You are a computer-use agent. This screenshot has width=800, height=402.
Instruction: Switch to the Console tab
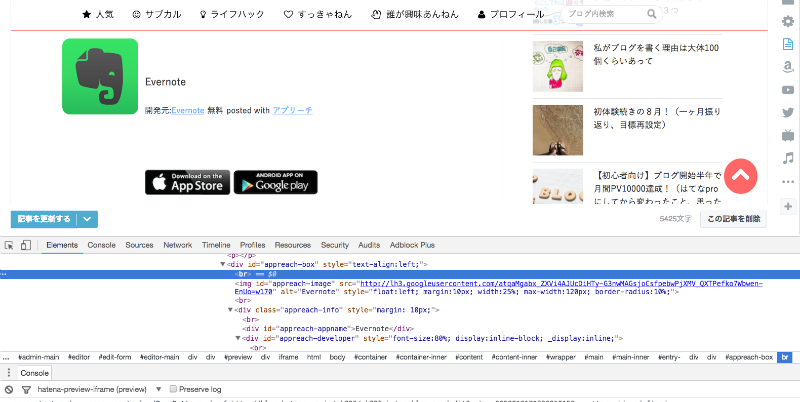(102, 245)
